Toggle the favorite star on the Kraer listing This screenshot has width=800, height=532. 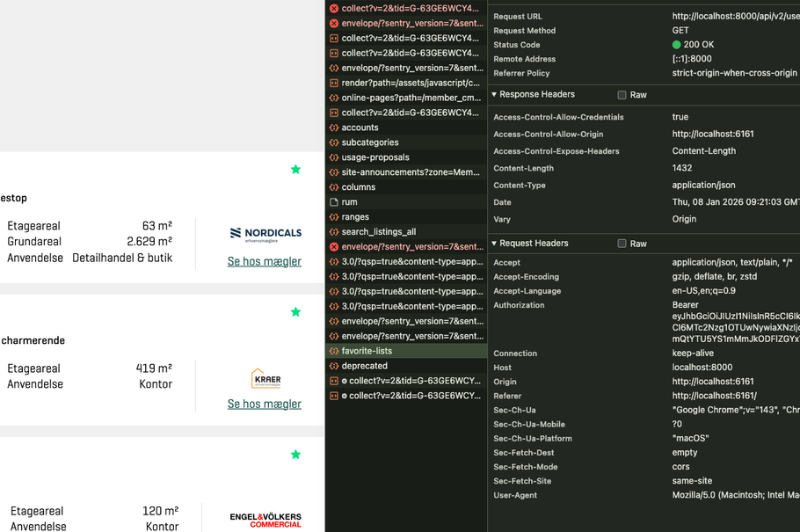click(295, 312)
